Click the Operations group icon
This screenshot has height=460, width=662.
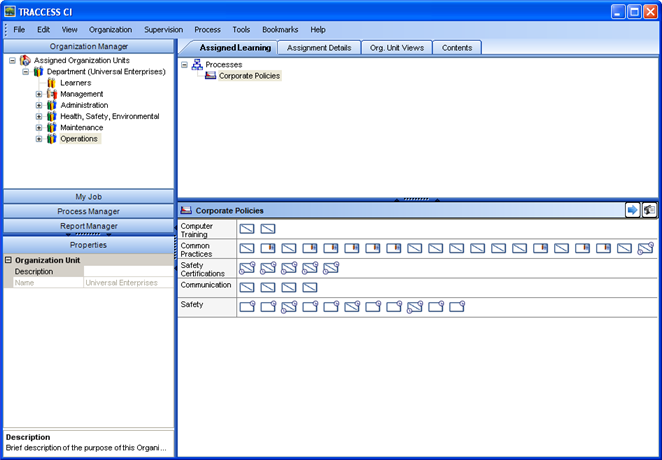point(52,139)
